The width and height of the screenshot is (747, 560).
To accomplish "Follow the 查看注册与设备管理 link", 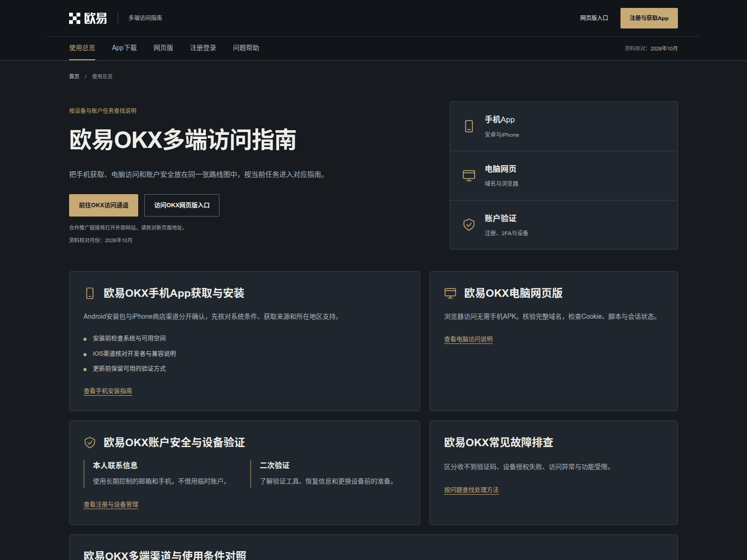I will [x=111, y=504].
